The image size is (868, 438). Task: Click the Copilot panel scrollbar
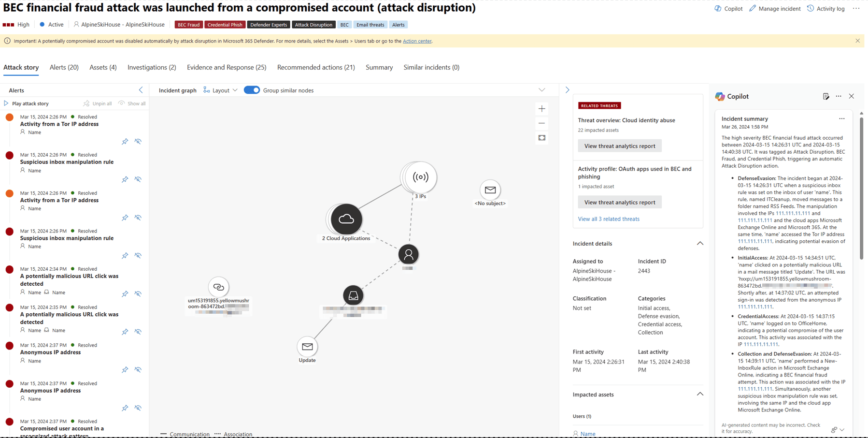(861, 189)
